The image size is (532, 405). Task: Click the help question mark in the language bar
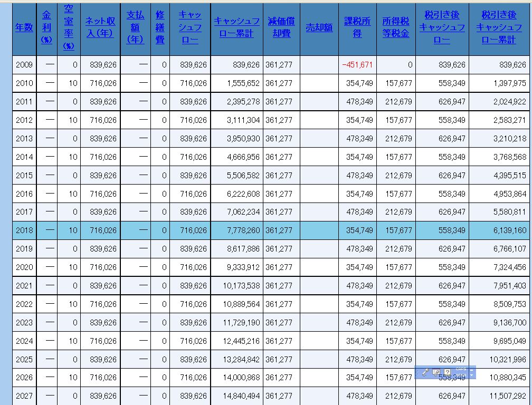point(447,372)
